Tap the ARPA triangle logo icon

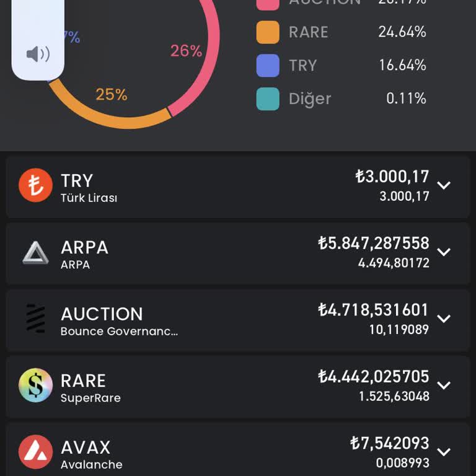tap(35, 252)
